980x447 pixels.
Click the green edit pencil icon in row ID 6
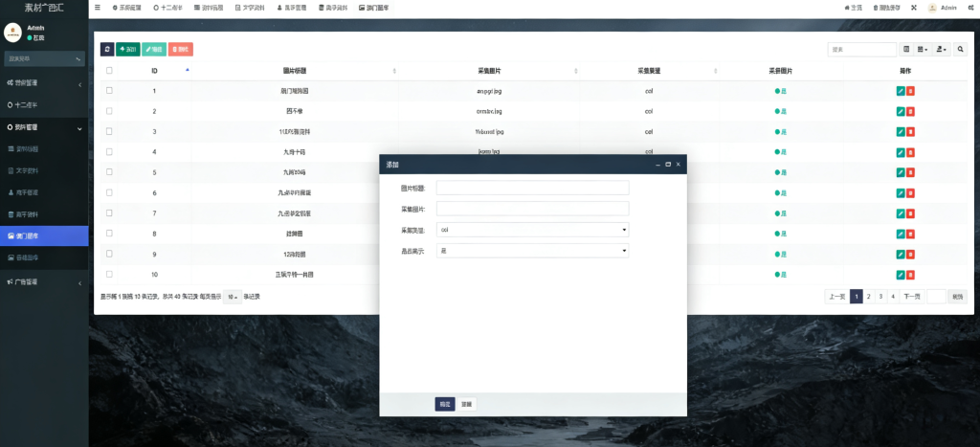900,193
